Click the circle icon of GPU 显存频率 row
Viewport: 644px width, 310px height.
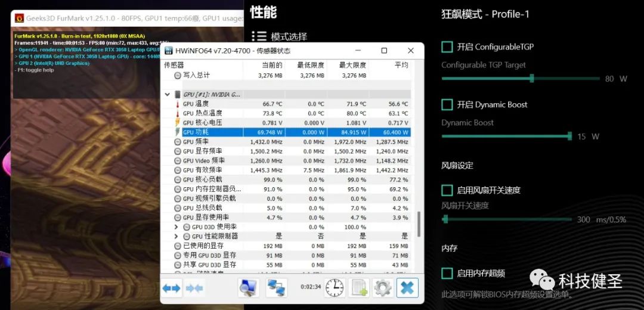(178, 151)
